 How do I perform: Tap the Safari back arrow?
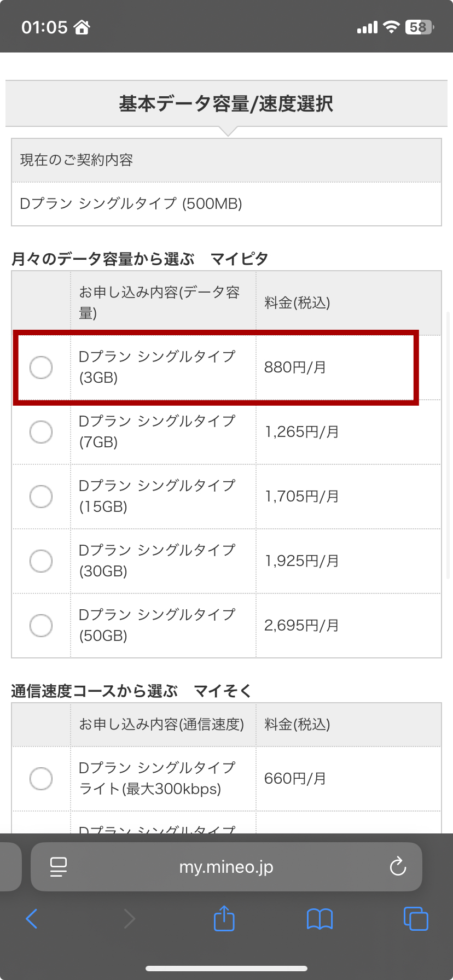pyautogui.click(x=32, y=919)
